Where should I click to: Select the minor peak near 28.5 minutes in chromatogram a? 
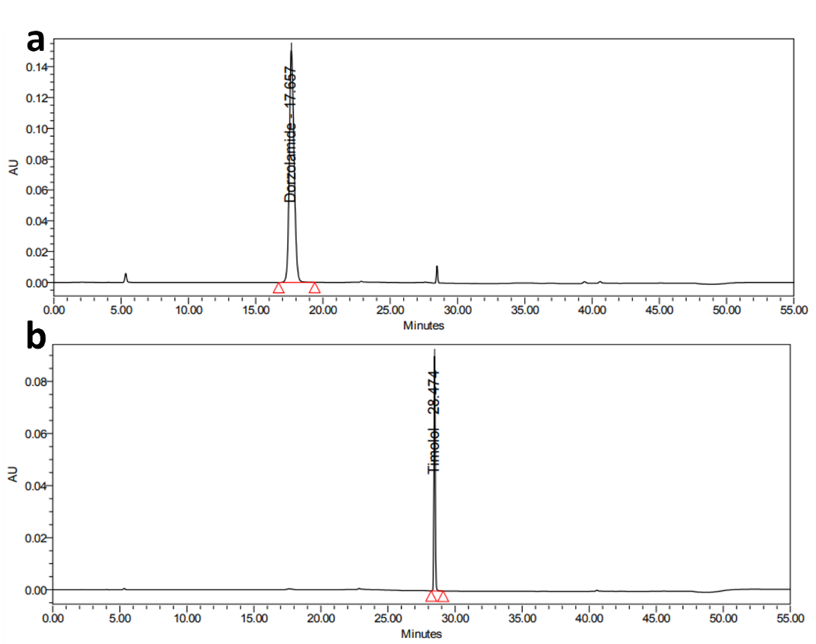coord(437,273)
